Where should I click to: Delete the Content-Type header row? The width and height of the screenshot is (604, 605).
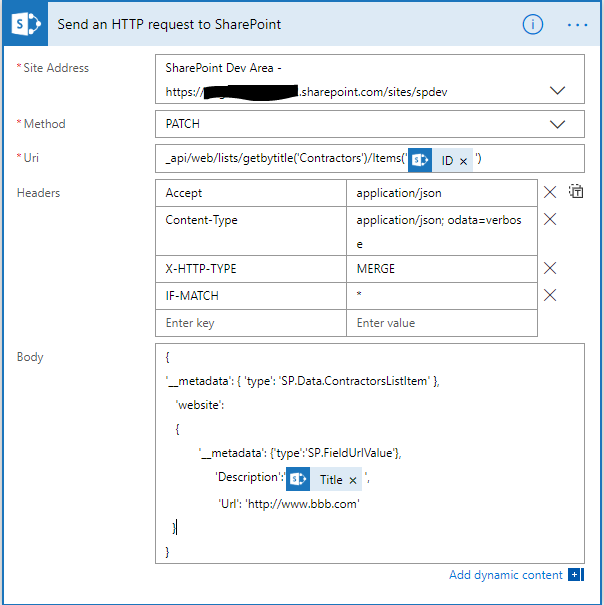coord(550,219)
